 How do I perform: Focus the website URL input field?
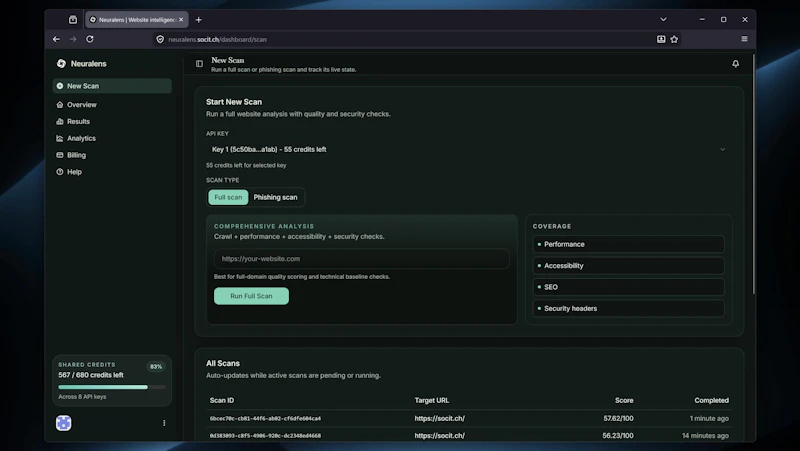[362, 259]
